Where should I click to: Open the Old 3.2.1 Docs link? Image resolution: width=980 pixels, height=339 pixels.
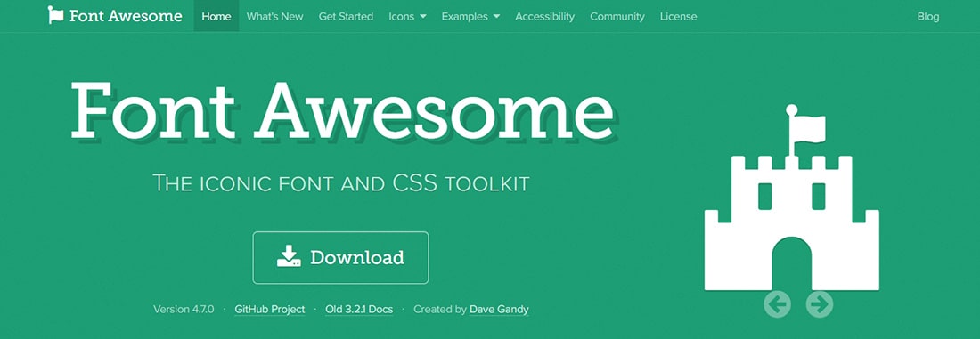point(359,309)
